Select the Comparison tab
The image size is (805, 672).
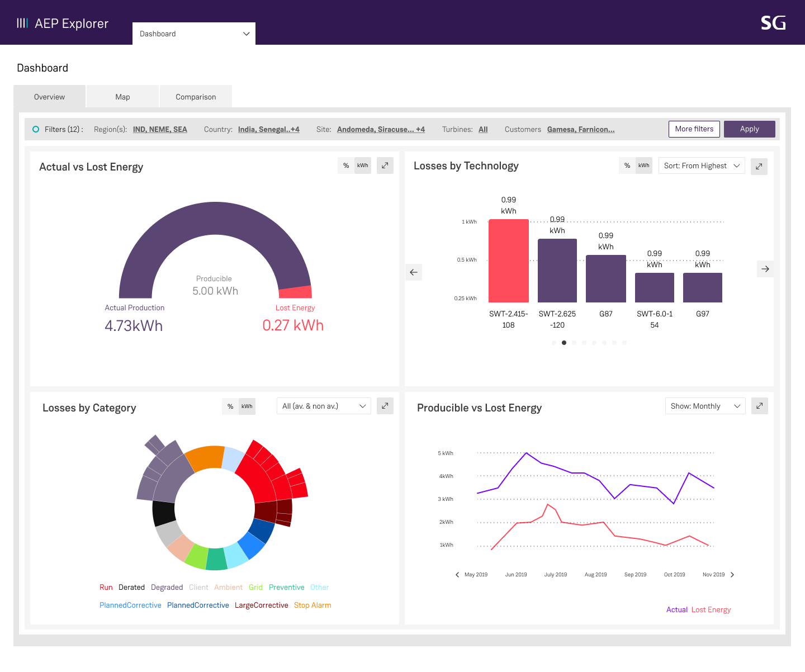tap(196, 97)
